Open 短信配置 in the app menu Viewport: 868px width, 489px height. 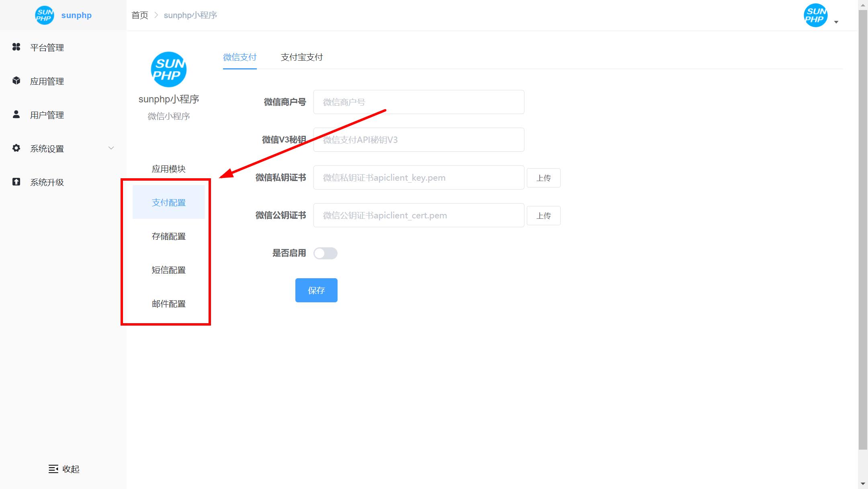point(169,270)
